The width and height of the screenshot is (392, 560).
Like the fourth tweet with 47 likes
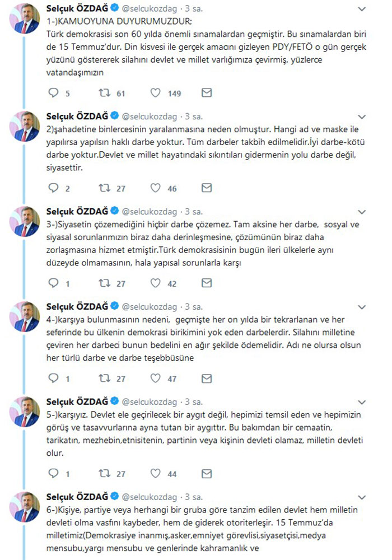pos(156,379)
